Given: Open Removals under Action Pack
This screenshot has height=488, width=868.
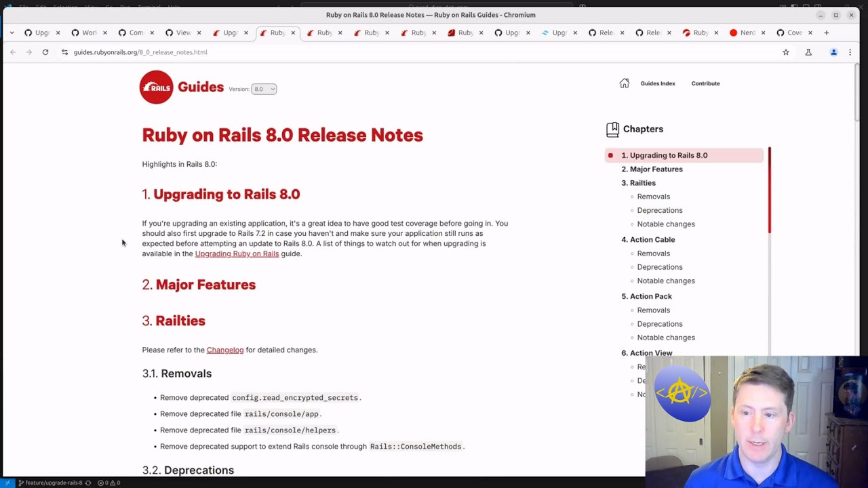Looking at the screenshot, I should pyautogui.click(x=654, y=310).
